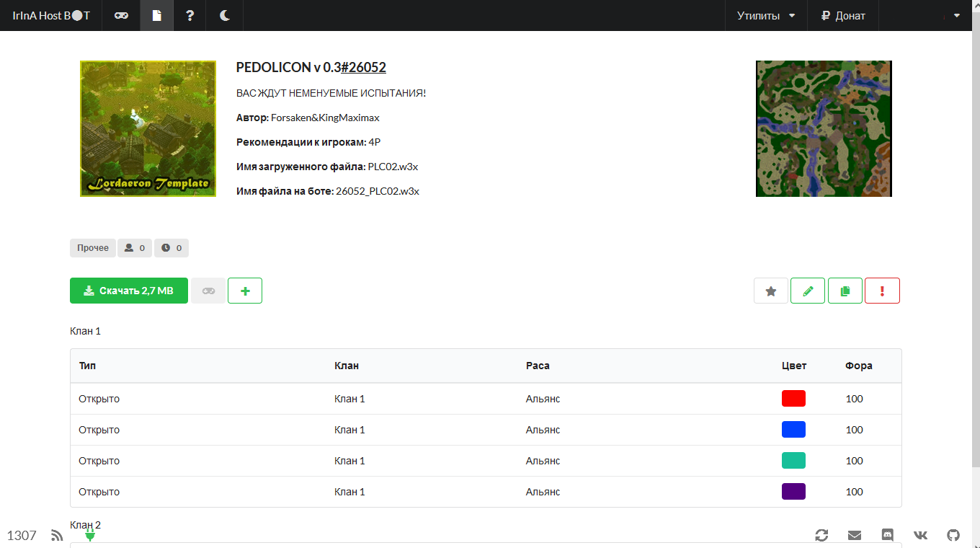Select the blue color swatch in slot table
Viewport: 980px width, 548px height.
pyautogui.click(x=793, y=430)
